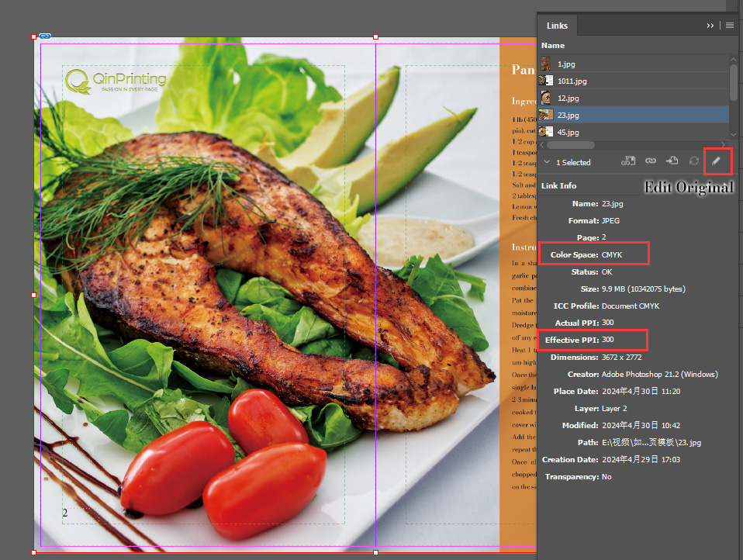Click the 12.jpg thumbnail
The width and height of the screenshot is (743, 560).
coord(546,98)
